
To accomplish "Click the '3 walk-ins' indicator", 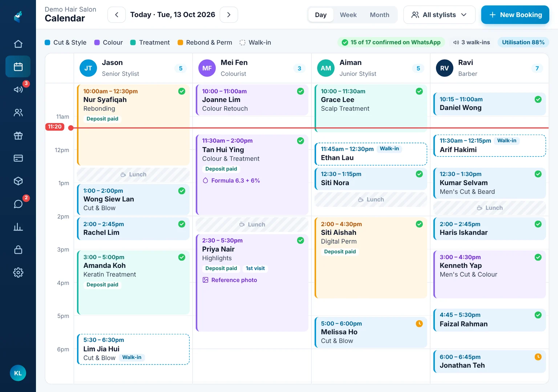I will point(472,42).
